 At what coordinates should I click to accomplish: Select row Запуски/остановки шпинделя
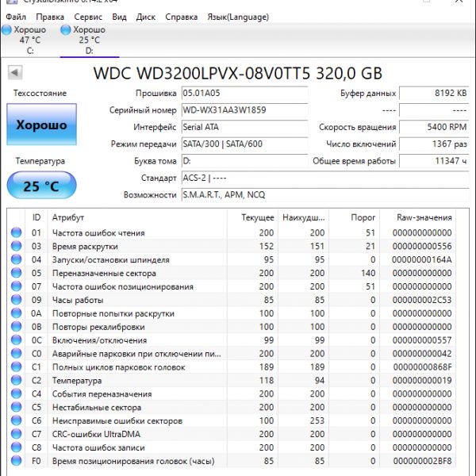pyautogui.click(x=232, y=259)
